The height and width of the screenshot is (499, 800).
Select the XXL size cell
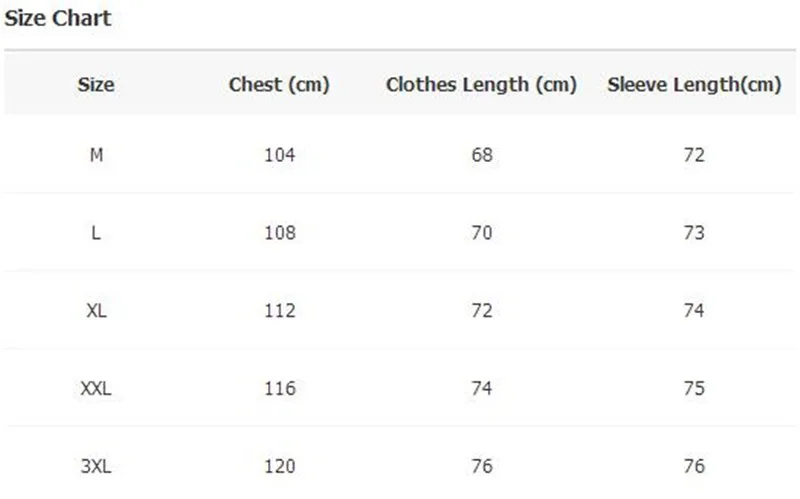pos(96,388)
